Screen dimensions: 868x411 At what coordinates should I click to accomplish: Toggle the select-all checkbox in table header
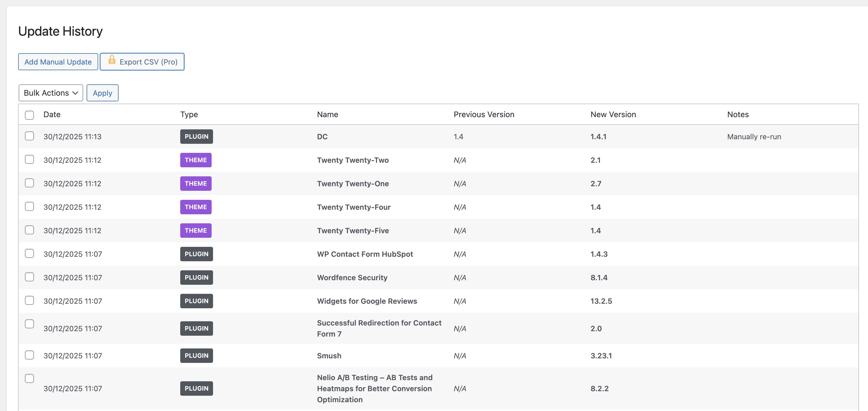(30, 115)
